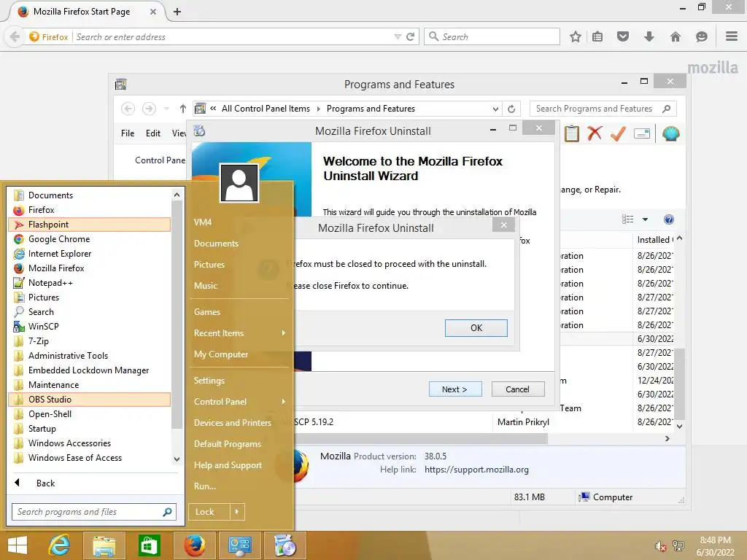
Task: Open the Firefox hamburger menu
Action: click(x=732, y=36)
